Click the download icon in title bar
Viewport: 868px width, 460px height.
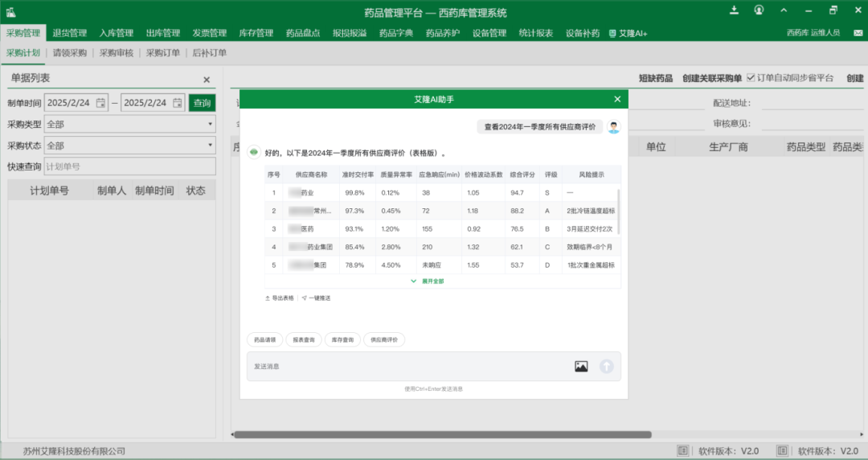click(734, 10)
